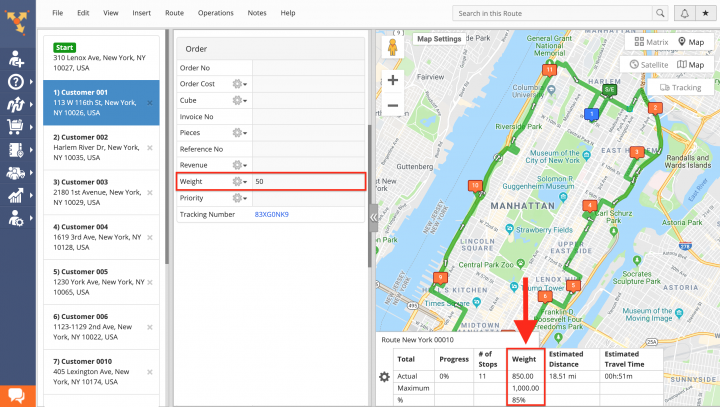Open tracking number 83XG0NK9 link
This screenshot has width=720, height=407.
[x=271, y=215]
